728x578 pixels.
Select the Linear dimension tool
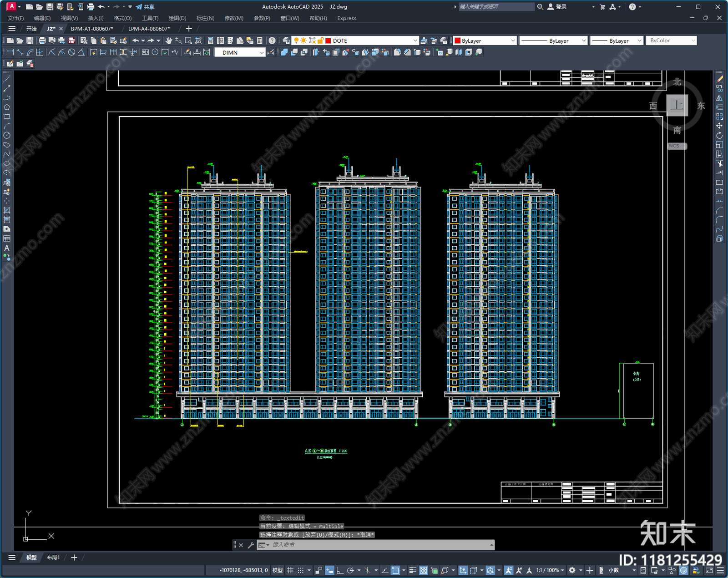(10, 52)
